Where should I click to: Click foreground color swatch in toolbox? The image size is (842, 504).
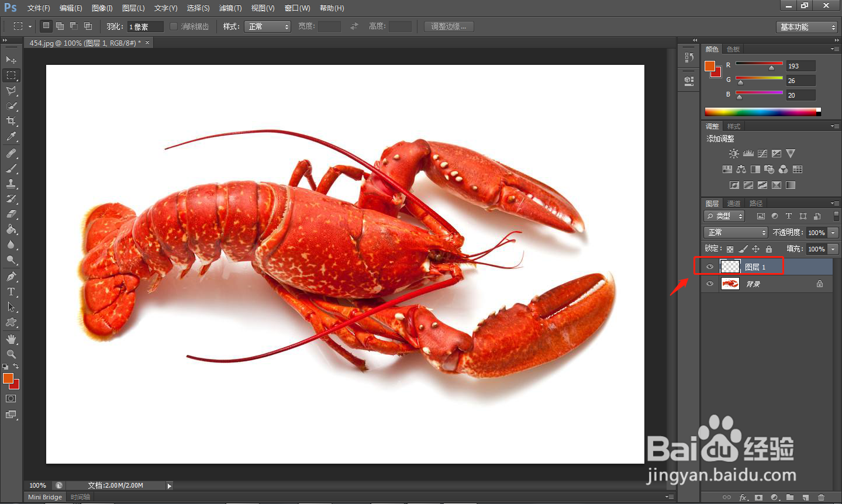point(8,378)
